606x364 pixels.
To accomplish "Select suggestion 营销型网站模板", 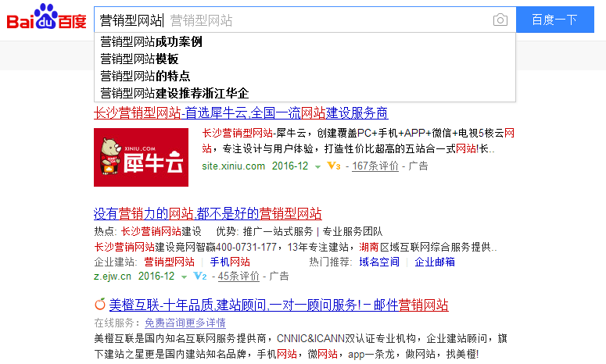I will pyautogui.click(x=139, y=59).
